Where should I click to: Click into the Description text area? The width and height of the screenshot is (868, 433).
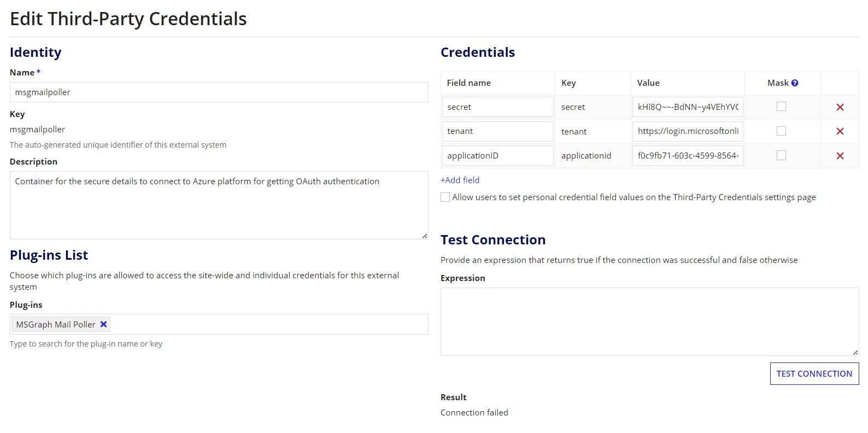pyautogui.click(x=219, y=205)
